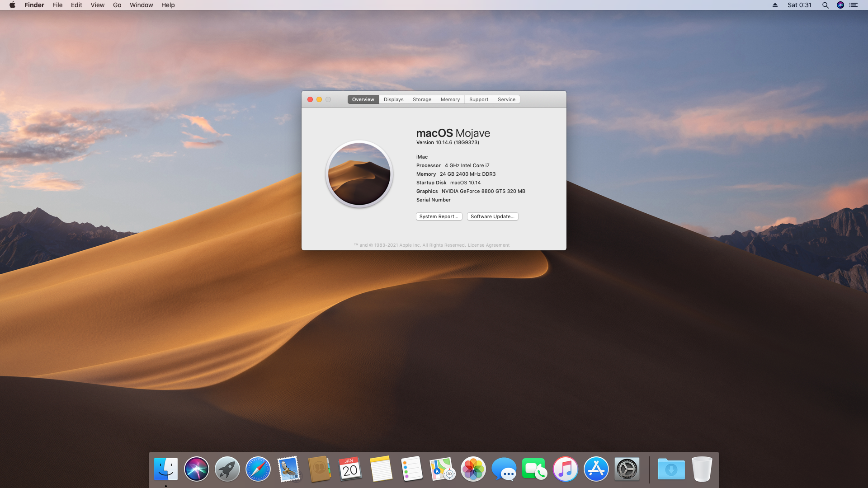The width and height of the screenshot is (868, 488).
Task: Open System Preferences gear icon
Action: pyautogui.click(x=627, y=469)
